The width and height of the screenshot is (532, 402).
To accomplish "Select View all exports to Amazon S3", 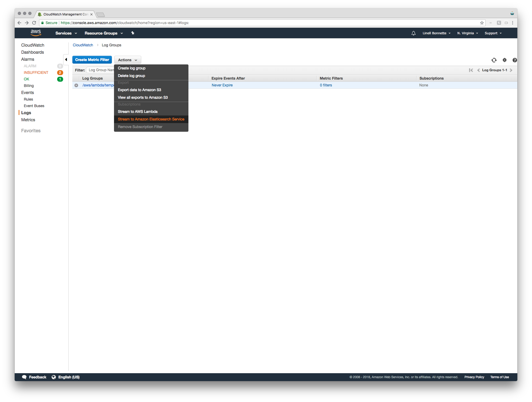I will coord(151,97).
